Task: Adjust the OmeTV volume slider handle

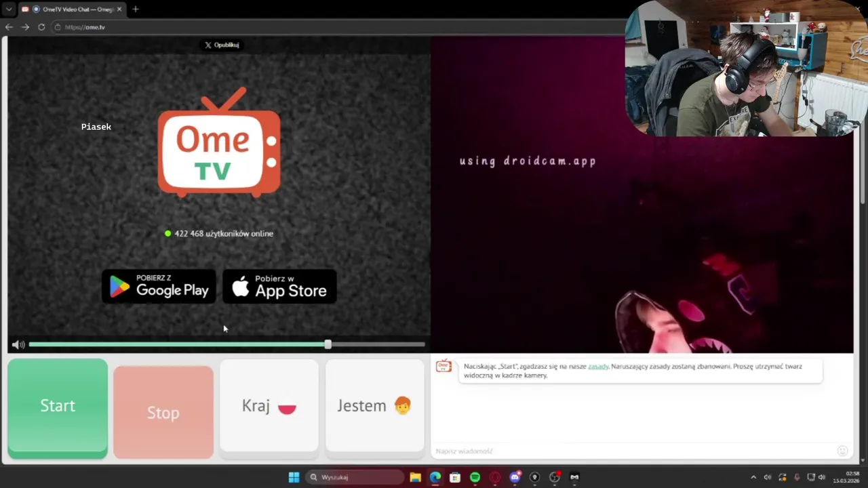Action: click(328, 344)
